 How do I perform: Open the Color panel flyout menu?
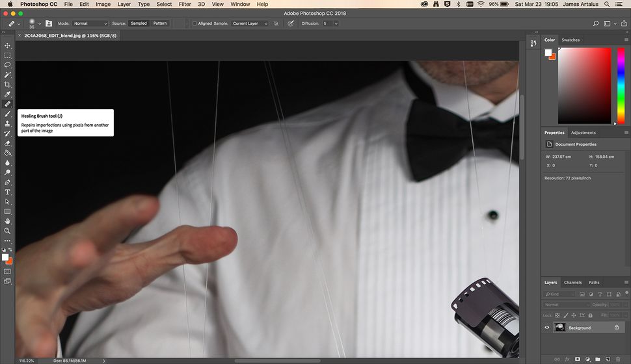pos(626,40)
